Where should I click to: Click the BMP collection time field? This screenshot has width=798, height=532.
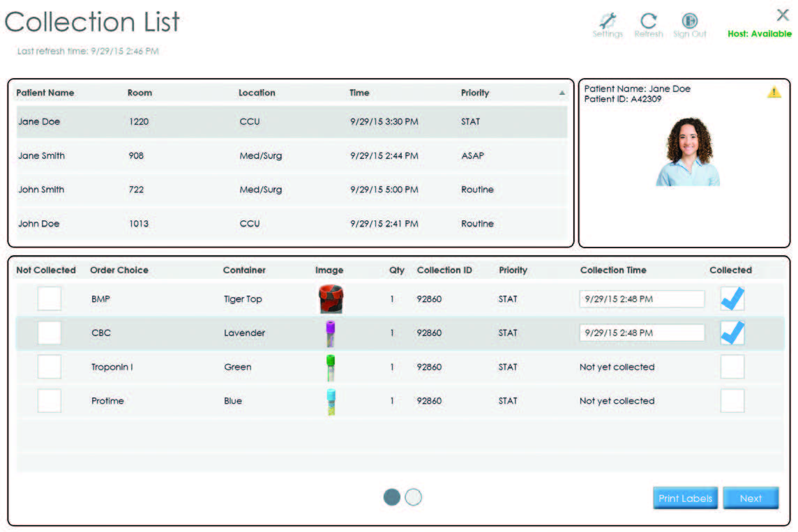click(641, 298)
